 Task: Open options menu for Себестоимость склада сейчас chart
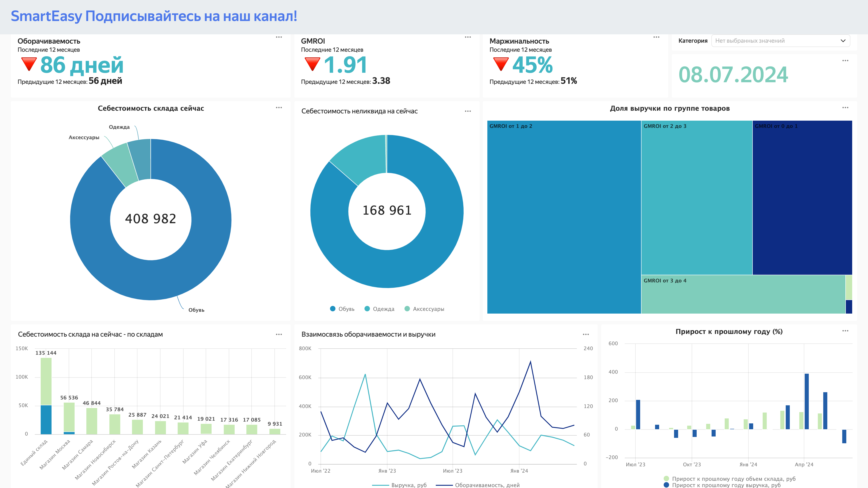point(279,108)
